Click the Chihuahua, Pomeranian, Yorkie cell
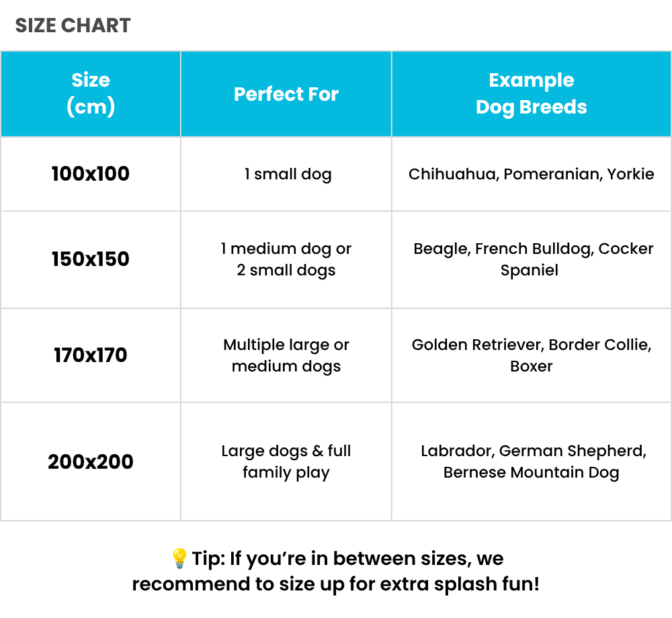672x618 pixels. (x=532, y=174)
